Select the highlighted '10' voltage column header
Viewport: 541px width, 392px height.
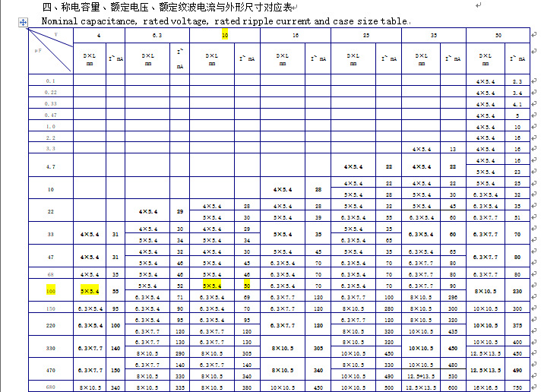click(x=225, y=35)
